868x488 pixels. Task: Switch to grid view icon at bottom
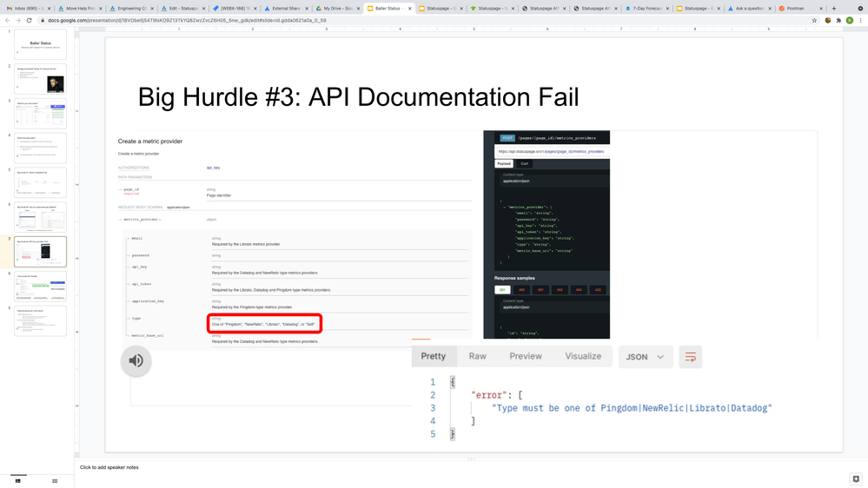point(55,481)
